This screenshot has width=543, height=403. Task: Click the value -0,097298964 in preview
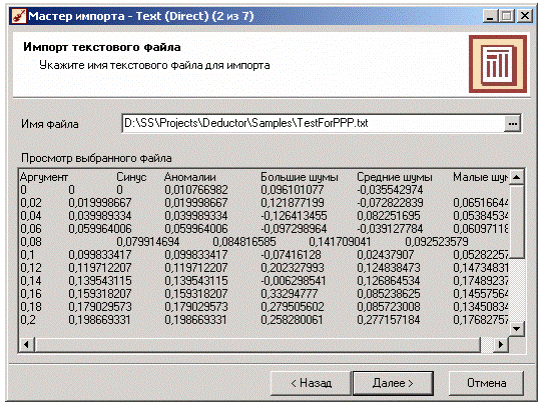tap(294, 229)
